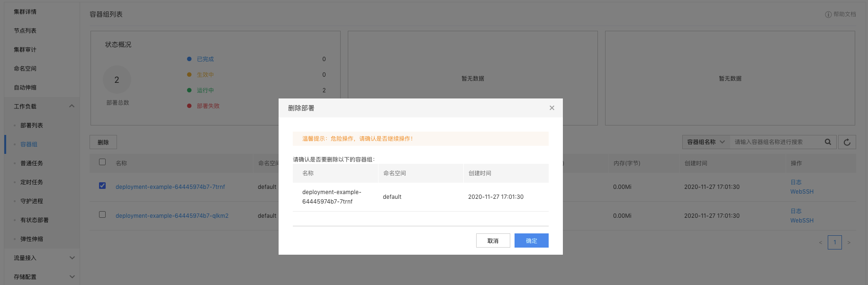Click the pod name cell in dialog

point(332,197)
